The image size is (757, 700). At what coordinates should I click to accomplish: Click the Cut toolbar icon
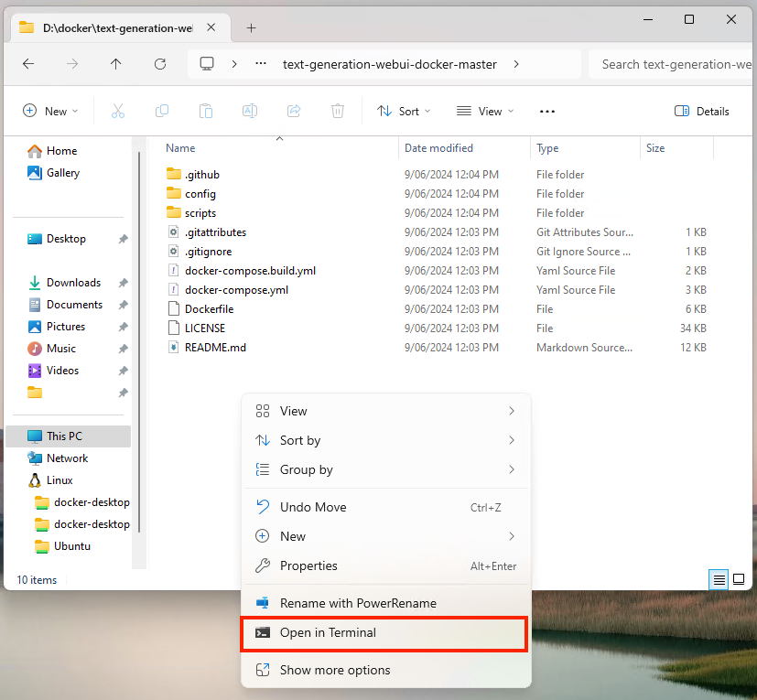pos(118,111)
